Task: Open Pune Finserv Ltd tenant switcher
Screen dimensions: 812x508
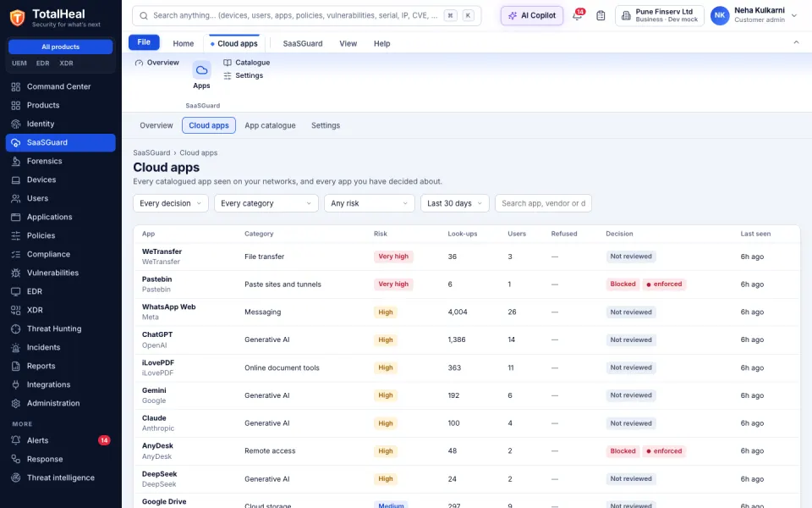Action: pos(660,15)
